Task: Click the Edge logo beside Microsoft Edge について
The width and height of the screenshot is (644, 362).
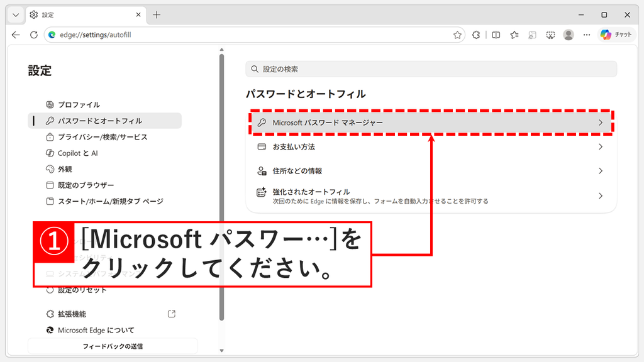Action: tap(50, 330)
